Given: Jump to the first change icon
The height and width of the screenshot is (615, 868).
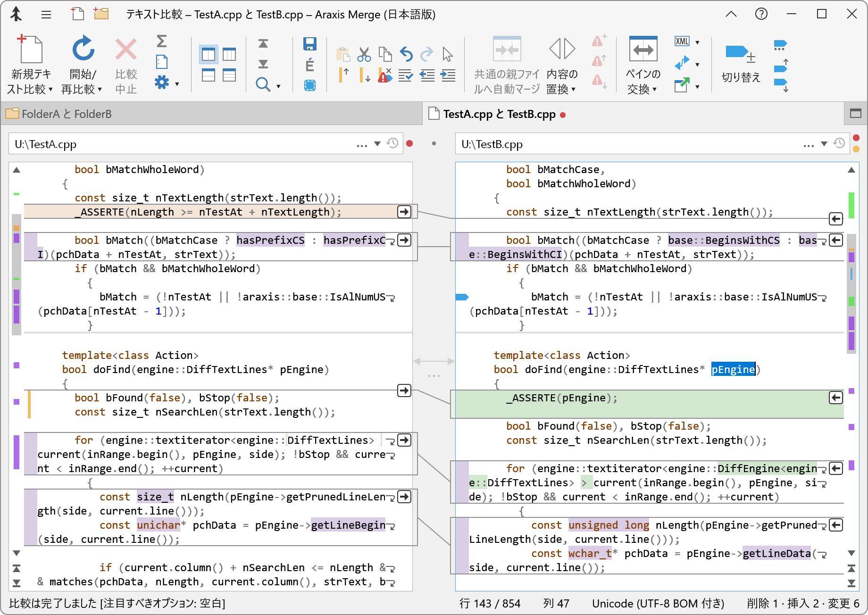Looking at the screenshot, I should pos(263,44).
